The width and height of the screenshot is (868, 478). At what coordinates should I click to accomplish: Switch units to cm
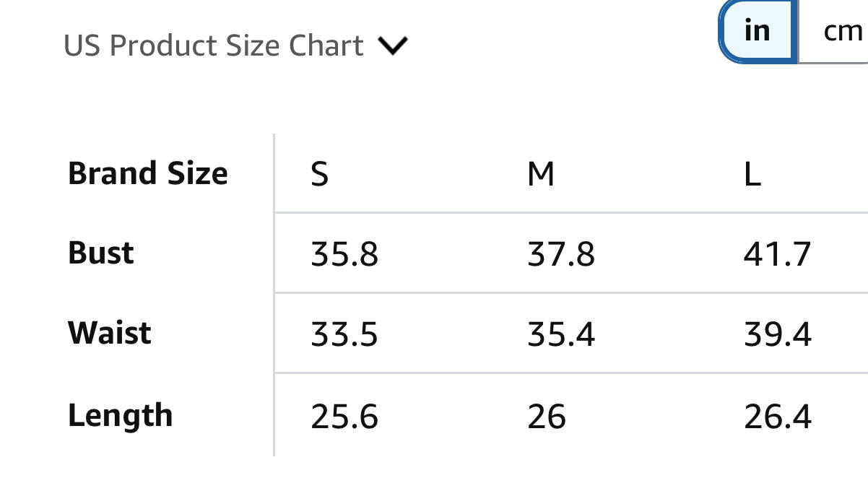pyautogui.click(x=842, y=30)
